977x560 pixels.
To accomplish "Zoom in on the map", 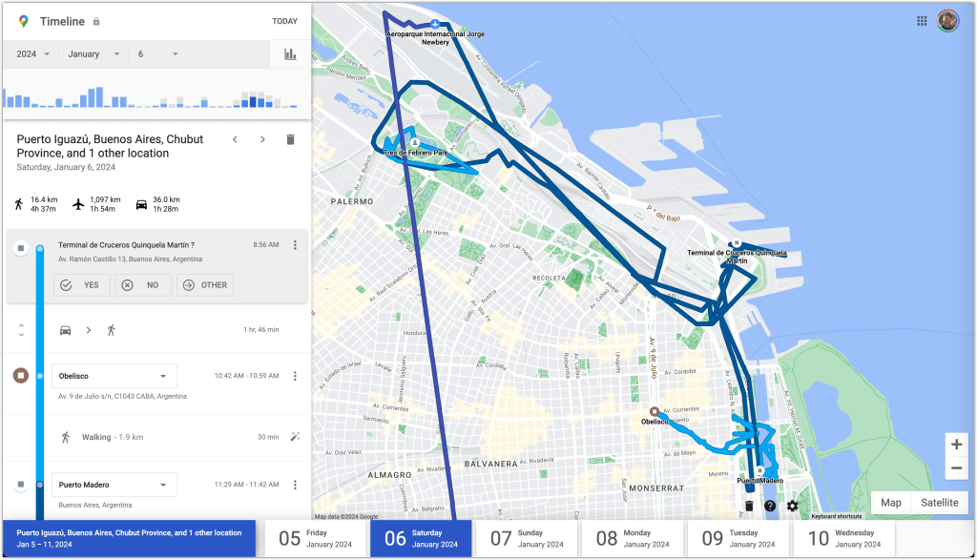I will click(x=956, y=445).
